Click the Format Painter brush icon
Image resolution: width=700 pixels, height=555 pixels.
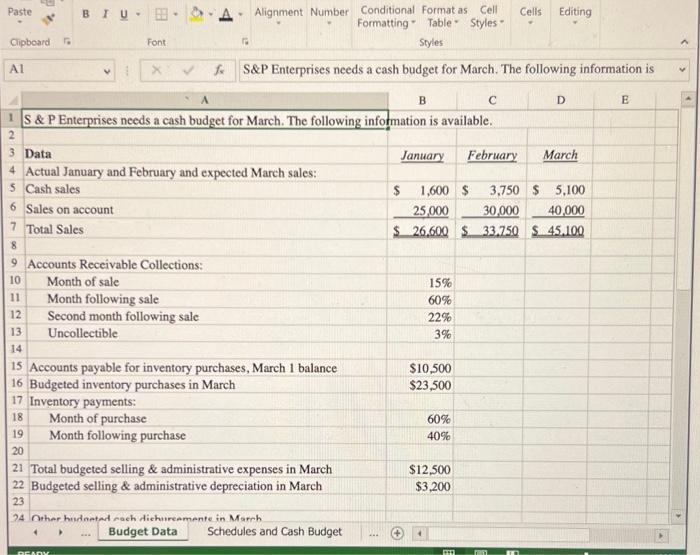(49, 19)
